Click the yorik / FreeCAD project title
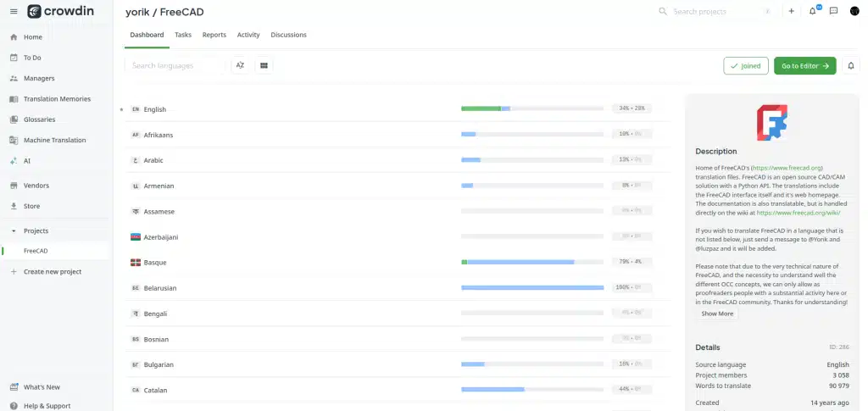The image size is (868, 411). (x=164, y=12)
